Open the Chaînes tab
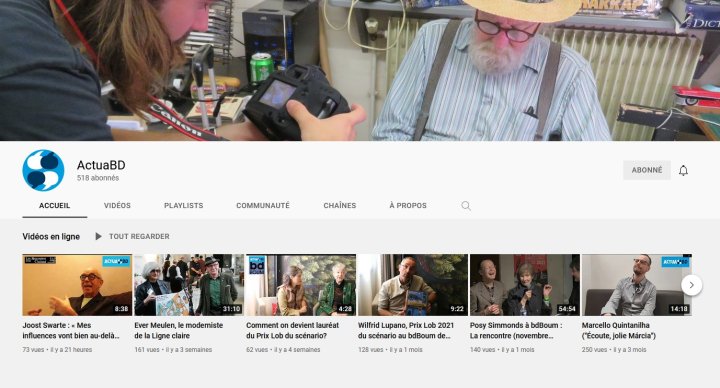The height and width of the screenshot is (388, 720). tap(340, 206)
